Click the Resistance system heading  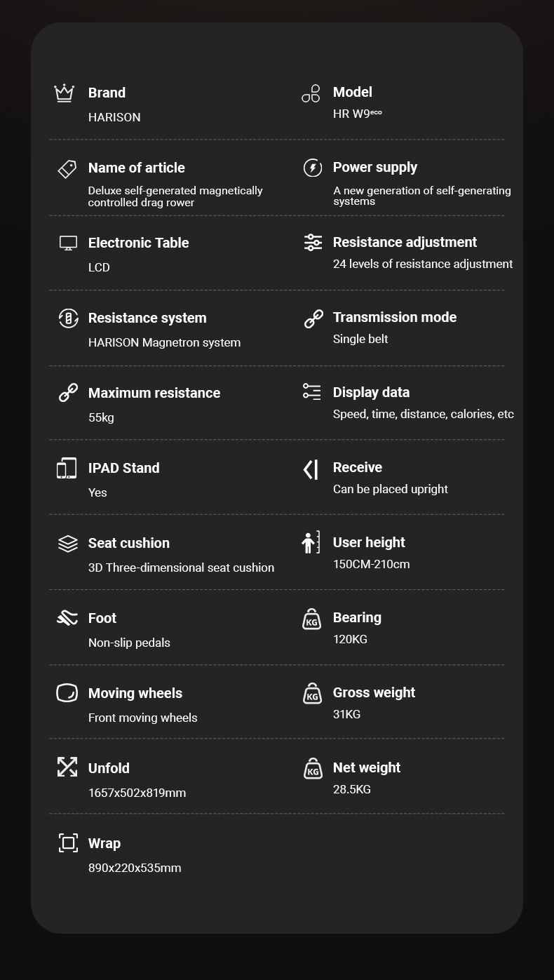click(147, 318)
